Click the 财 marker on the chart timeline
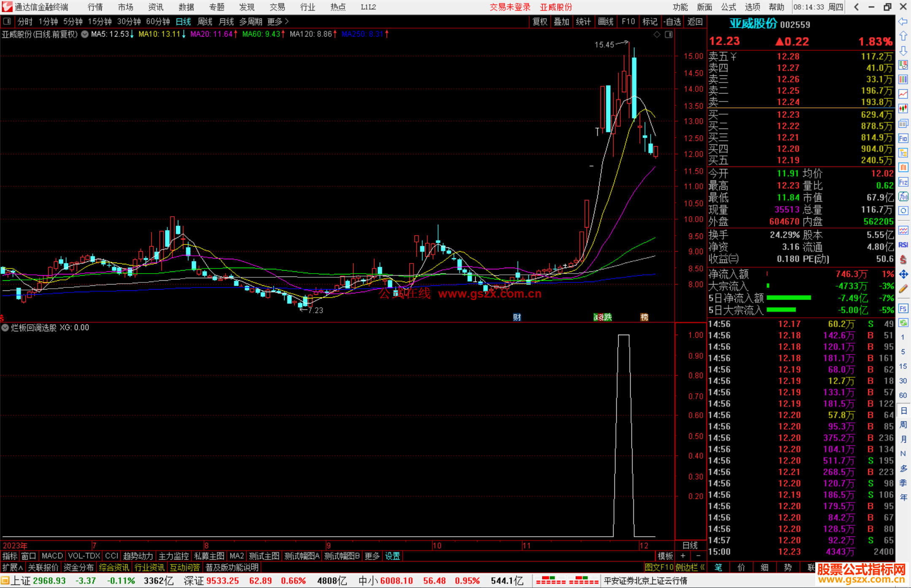The image size is (911, 588). click(517, 317)
